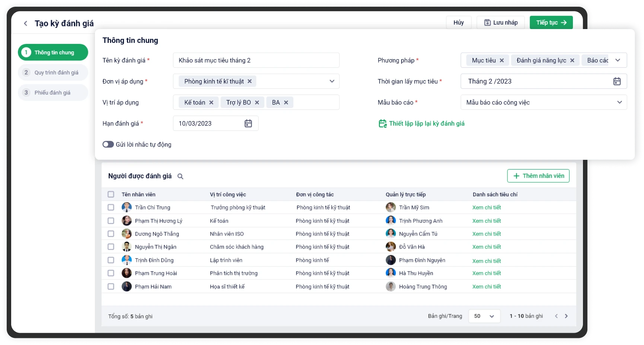The width and height of the screenshot is (644, 345).
Task: Go back using the arrow beside Tạo kỳ đánh giá
Action: [x=26, y=23]
